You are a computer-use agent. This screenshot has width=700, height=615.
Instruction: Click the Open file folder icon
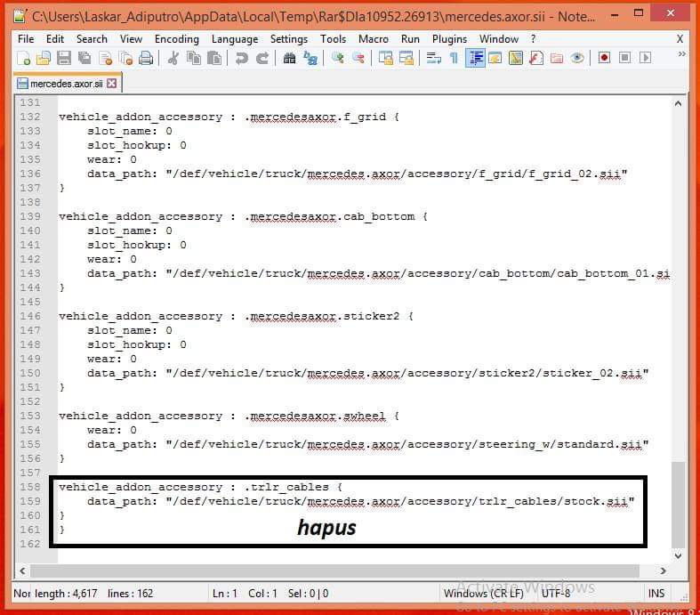pyautogui.click(x=44, y=58)
